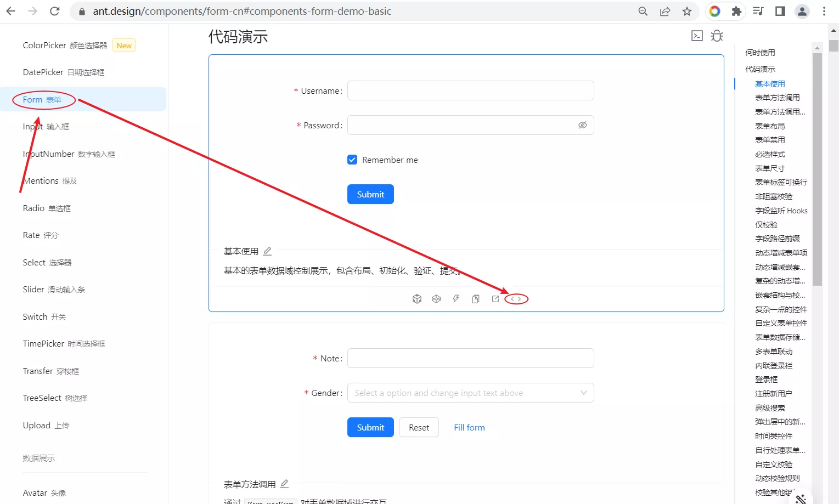This screenshot has height=504, width=839.
Task: Click into the Username input
Action: point(471,90)
